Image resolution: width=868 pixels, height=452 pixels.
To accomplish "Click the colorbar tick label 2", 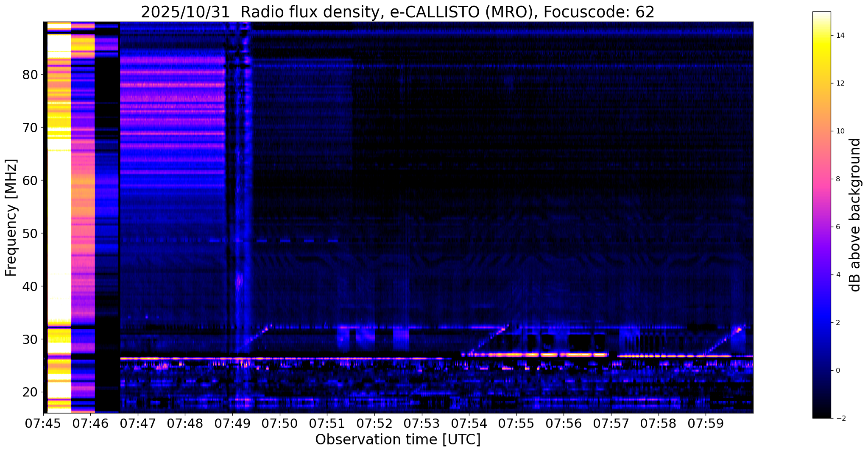I will (837, 323).
